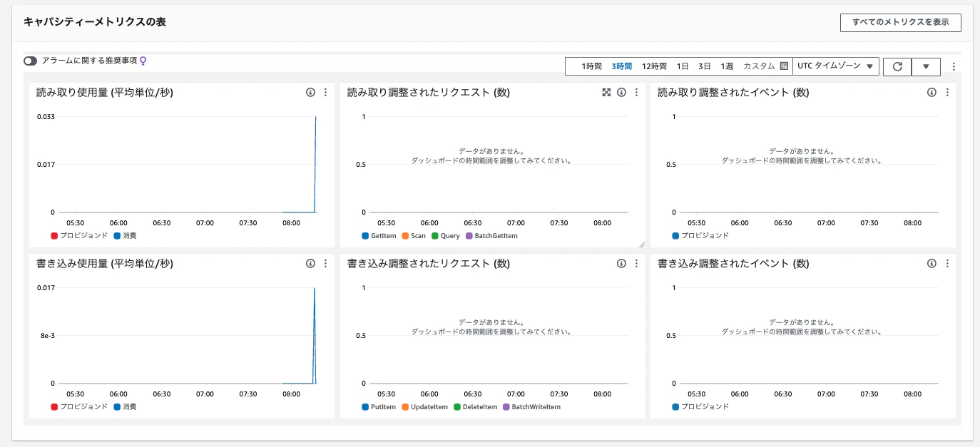The height and width of the screenshot is (447, 980).
Task: Click the 読み取り調整されたリクエスト (数) title
Action: (x=428, y=92)
